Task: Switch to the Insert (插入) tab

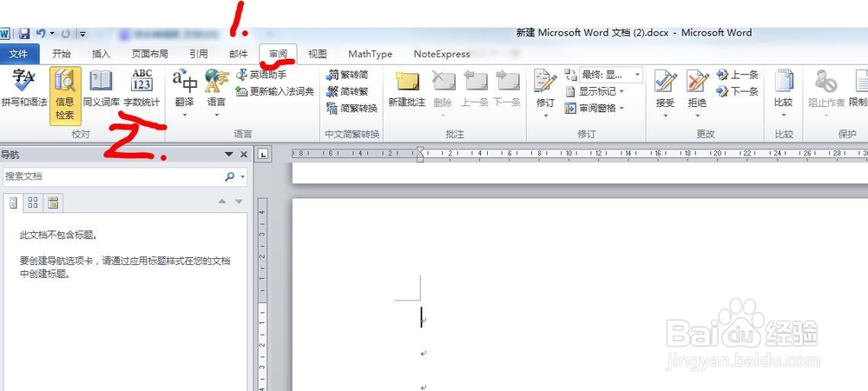Action: pyautogui.click(x=101, y=54)
